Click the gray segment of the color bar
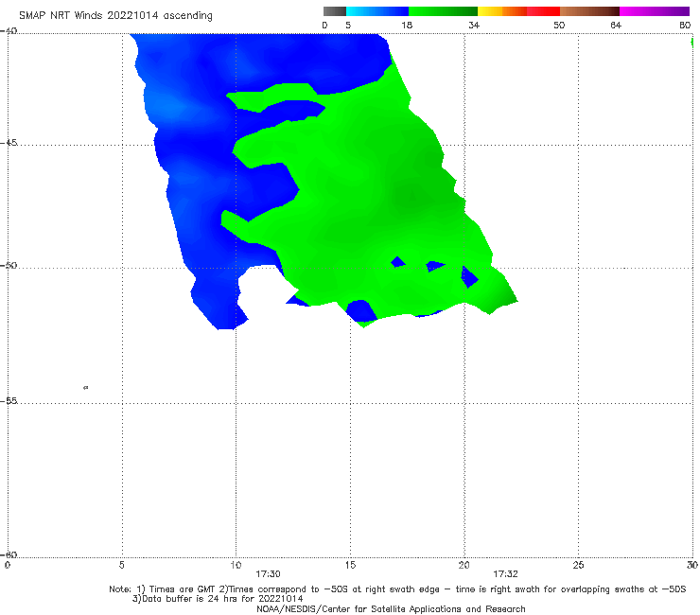The image size is (700, 615). [x=334, y=11]
